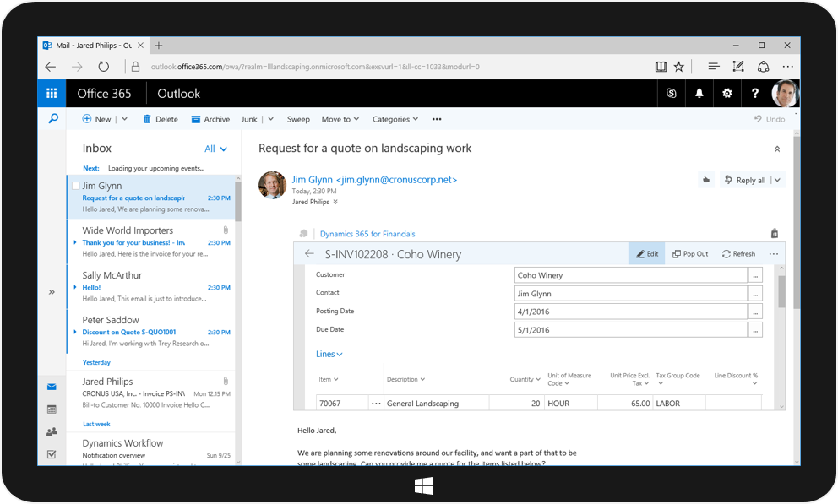Open Tasks from the left sidebar
Viewport: 838px width, 504px height.
(x=52, y=454)
